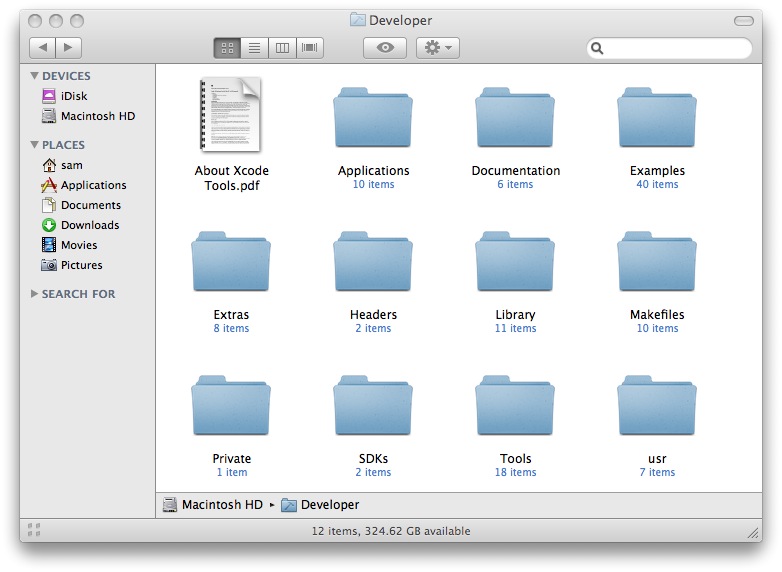Go back with the left arrow button

(42, 48)
